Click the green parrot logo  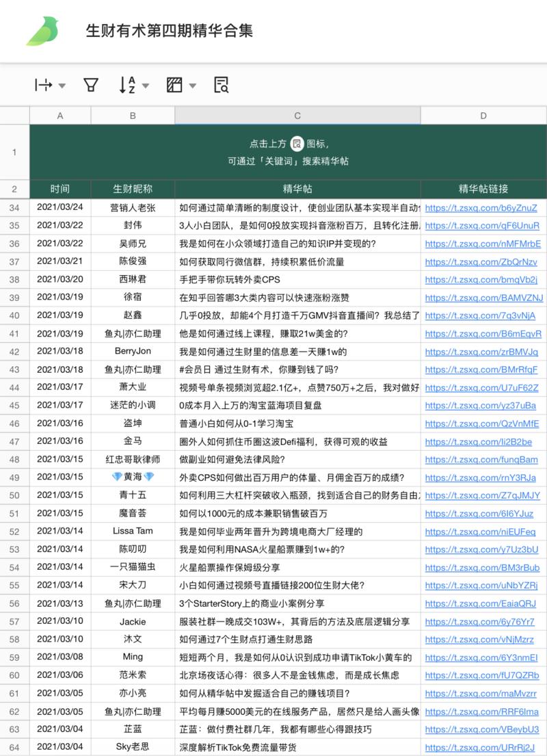click(x=41, y=31)
